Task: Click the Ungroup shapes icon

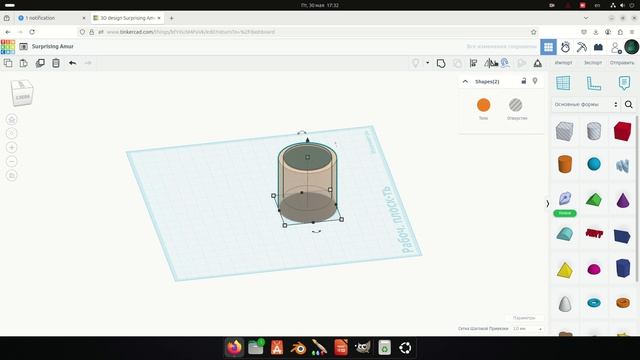Action: [458, 63]
